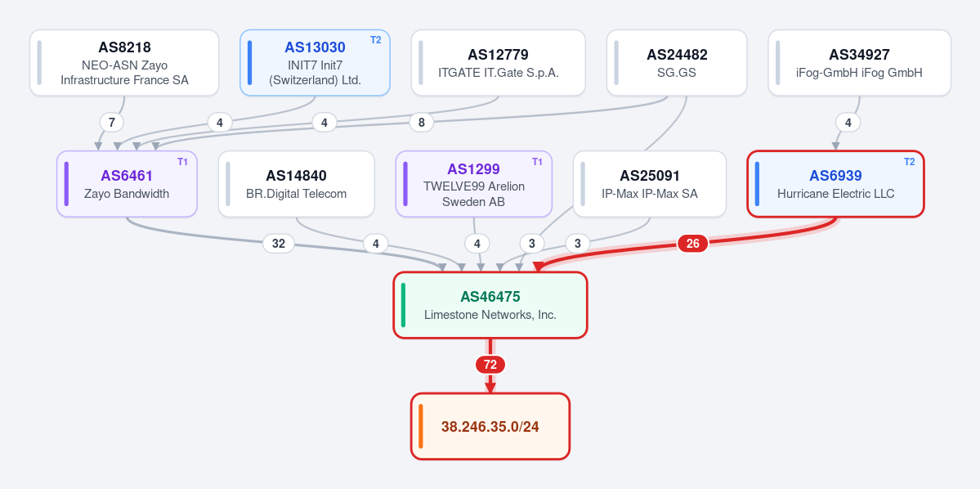Click the T2 tier badge on AS13030
980x489 pixels.
376,41
